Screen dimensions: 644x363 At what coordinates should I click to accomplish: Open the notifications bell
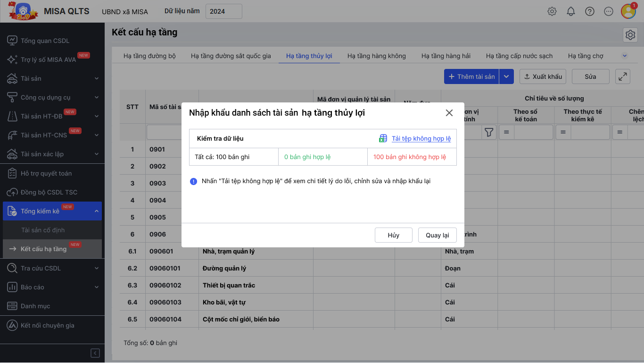coord(571,11)
